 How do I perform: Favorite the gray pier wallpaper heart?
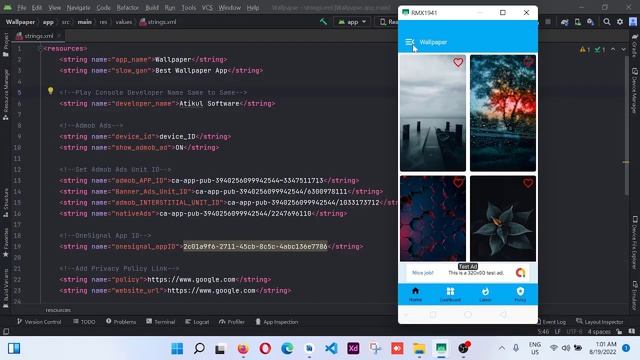pyautogui.click(x=458, y=62)
